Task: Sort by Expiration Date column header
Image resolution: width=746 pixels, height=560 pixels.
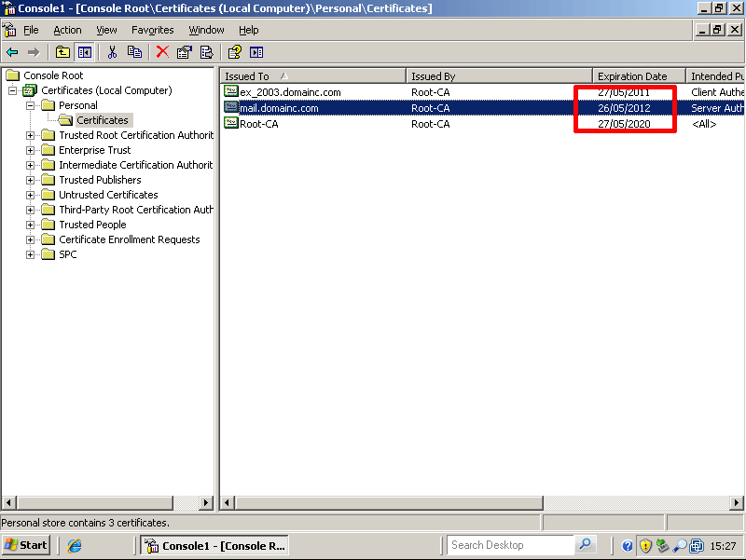Action: tap(639, 76)
